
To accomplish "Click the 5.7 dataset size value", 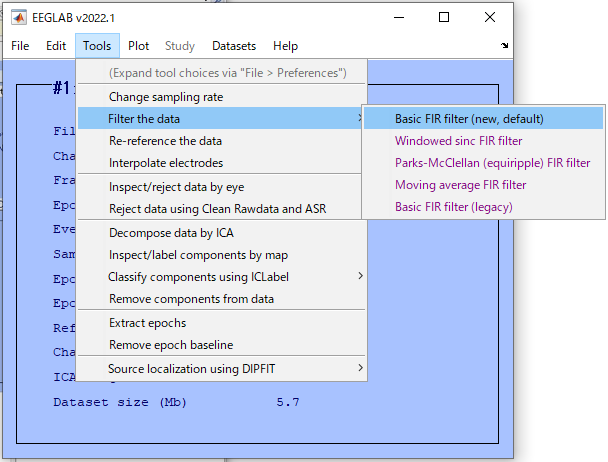I will 288,402.
